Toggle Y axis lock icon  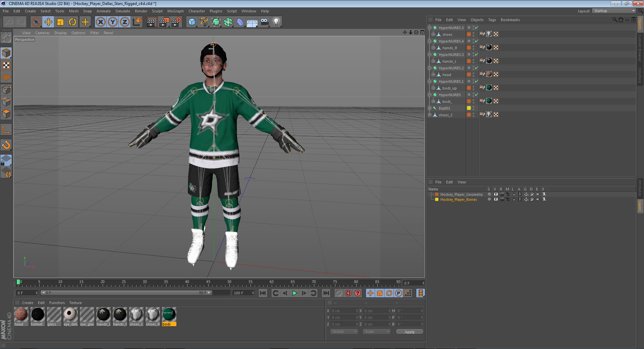pos(113,22)
